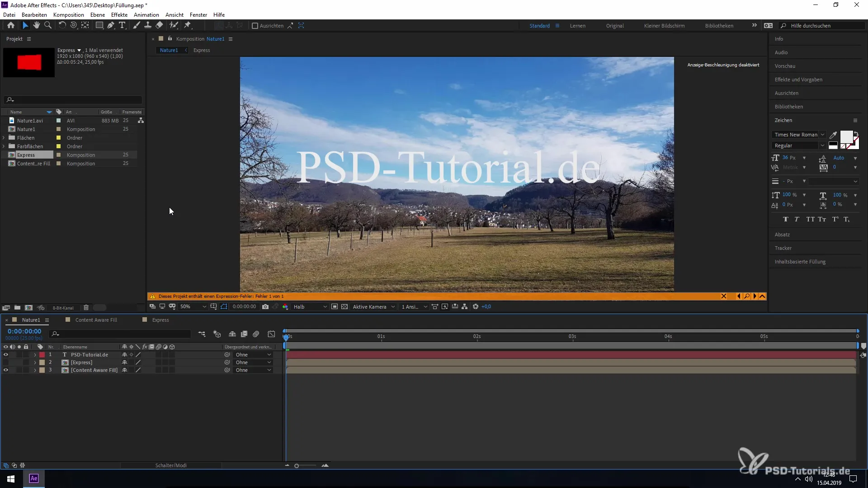This screenshot has height=488, width=868.
Task: Toggle region of interest in viewer
Action: 335,306
